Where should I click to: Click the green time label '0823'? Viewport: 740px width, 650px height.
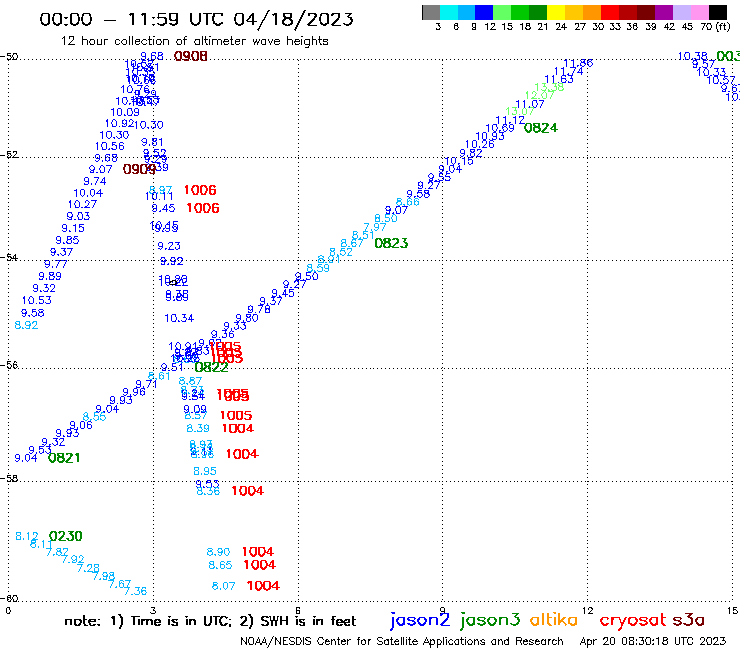(x=391, y=243)
